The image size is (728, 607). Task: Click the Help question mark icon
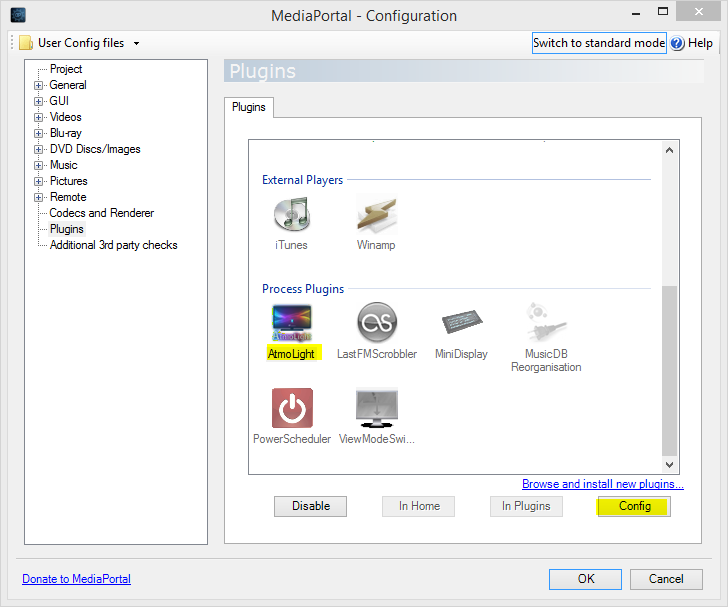pos(677,43)
